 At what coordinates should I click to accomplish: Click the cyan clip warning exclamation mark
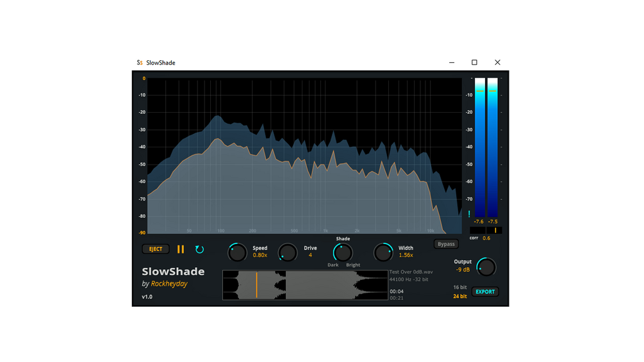pyautogui.click(x=469, y=214)
